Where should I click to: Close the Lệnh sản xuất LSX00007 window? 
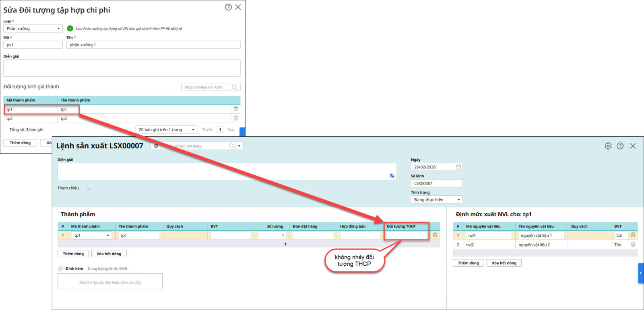pos(633,146)
